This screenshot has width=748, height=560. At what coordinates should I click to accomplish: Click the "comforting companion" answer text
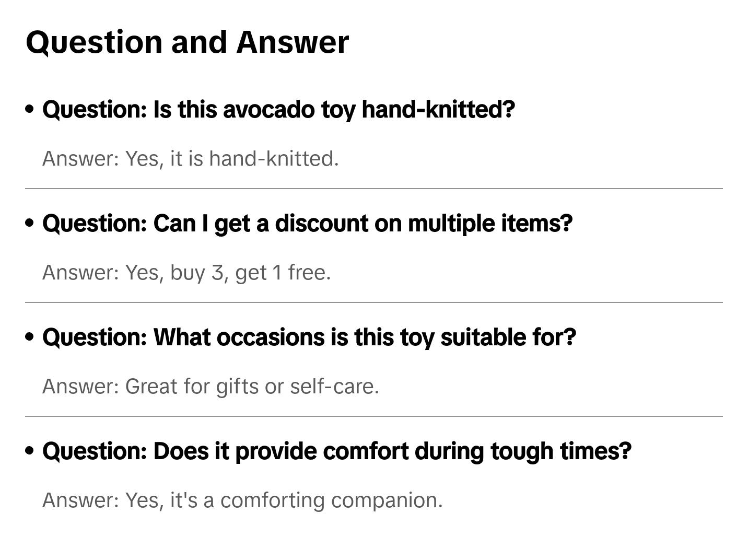click(242, 500)
